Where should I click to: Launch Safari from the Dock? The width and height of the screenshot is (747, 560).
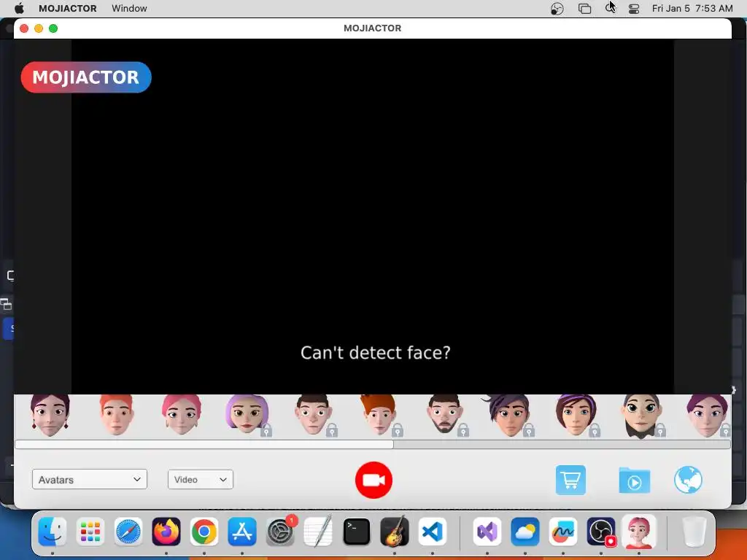click(128, 532)
